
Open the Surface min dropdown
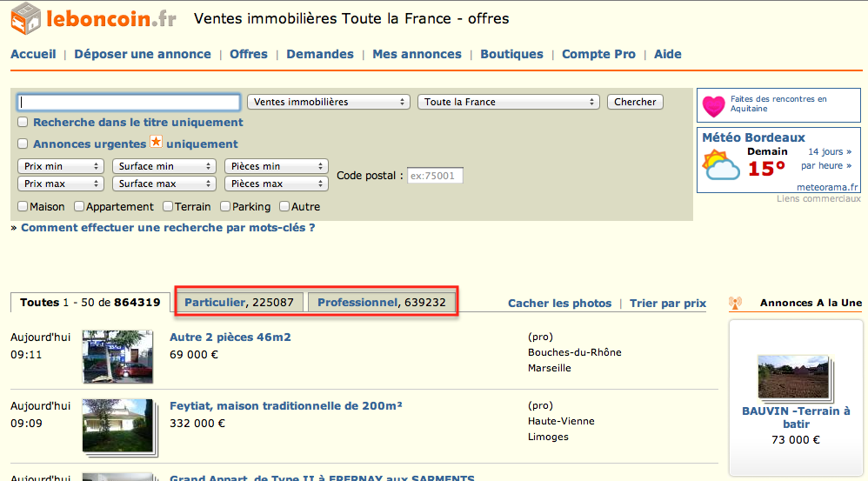point(164,166)
